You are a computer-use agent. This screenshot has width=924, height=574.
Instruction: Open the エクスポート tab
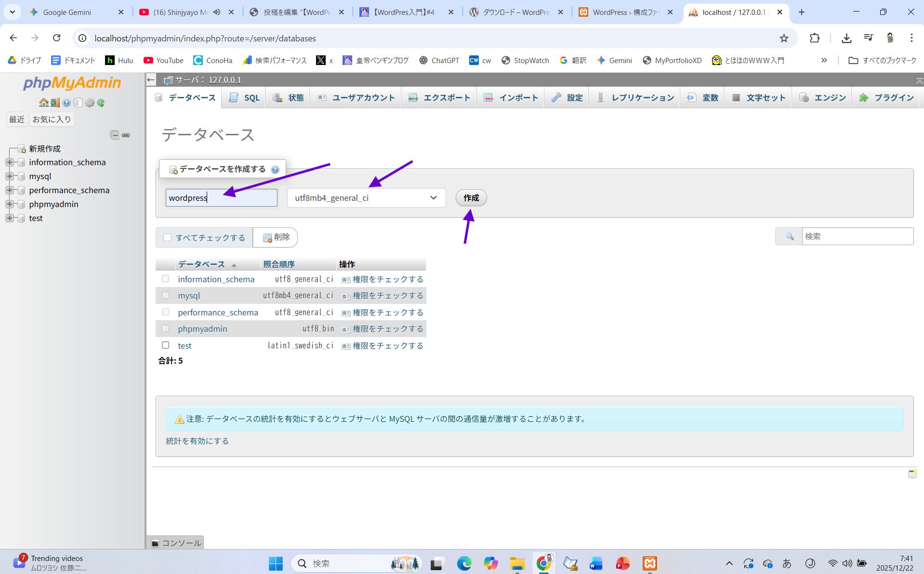coord(439,98)
